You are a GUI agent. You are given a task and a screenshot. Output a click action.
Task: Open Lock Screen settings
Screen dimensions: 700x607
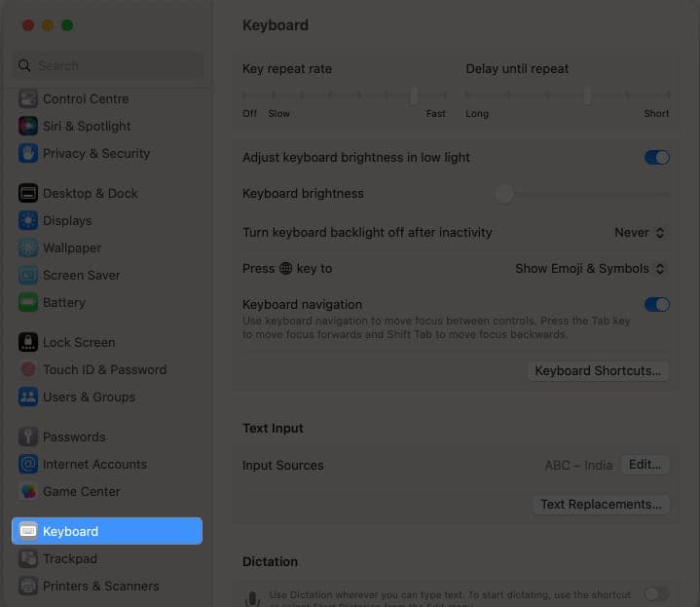coord(107,342)
